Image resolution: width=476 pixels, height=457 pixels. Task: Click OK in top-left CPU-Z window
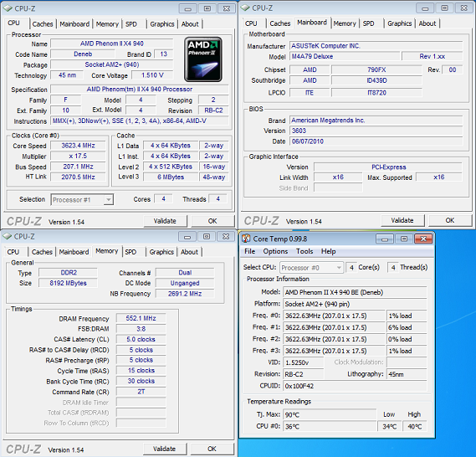[x=212, y=221]
